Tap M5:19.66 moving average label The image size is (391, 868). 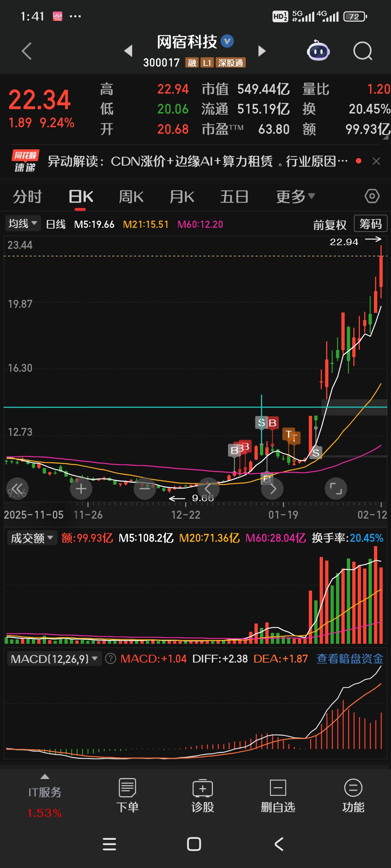coord(94,224)
